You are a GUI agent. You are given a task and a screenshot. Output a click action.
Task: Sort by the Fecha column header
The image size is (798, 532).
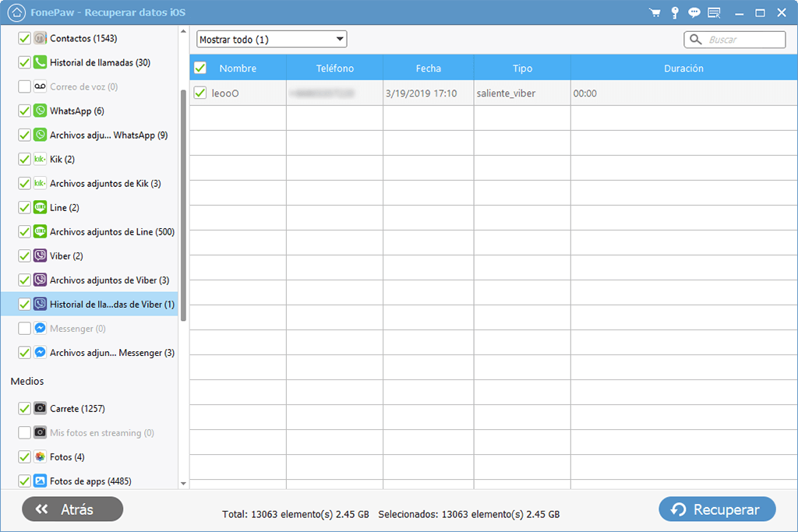click(x=428, y=68)
